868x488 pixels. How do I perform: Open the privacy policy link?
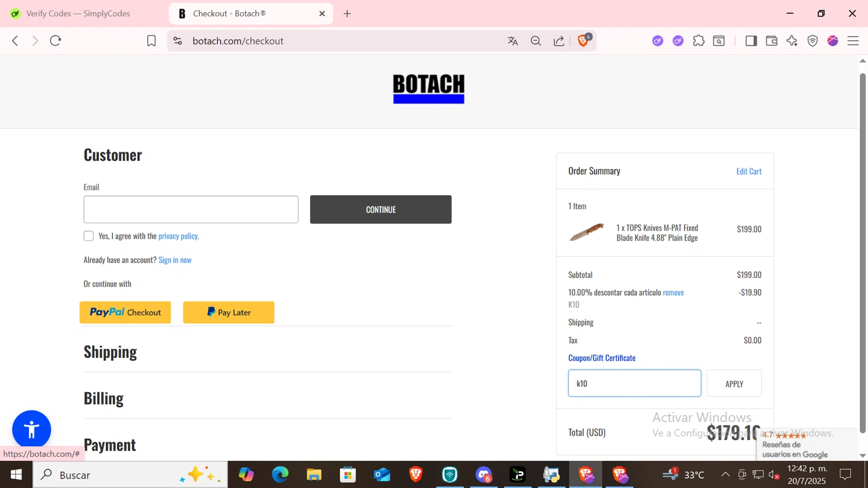pyautogui.click(x=178, y=236)
